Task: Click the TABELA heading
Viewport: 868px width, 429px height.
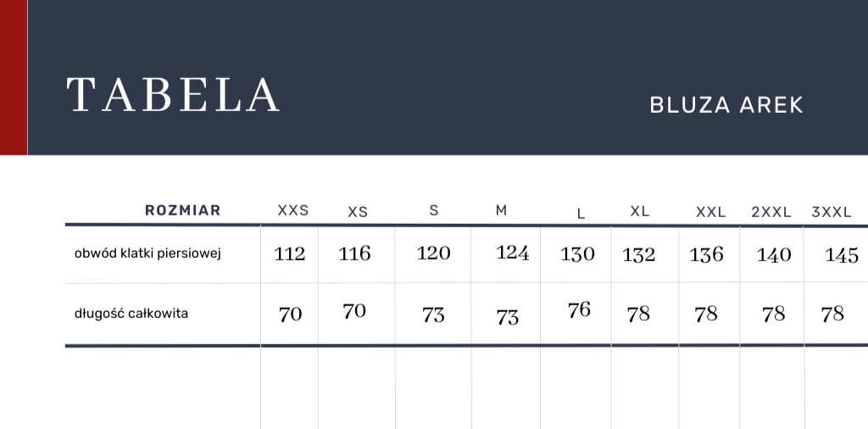Action: [173, 95]
